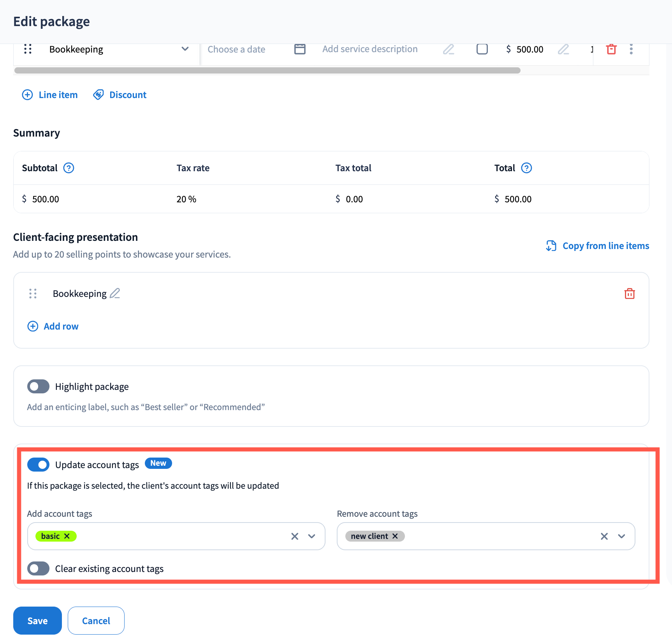Remove the basic tag chip

[x=67, y=536]
